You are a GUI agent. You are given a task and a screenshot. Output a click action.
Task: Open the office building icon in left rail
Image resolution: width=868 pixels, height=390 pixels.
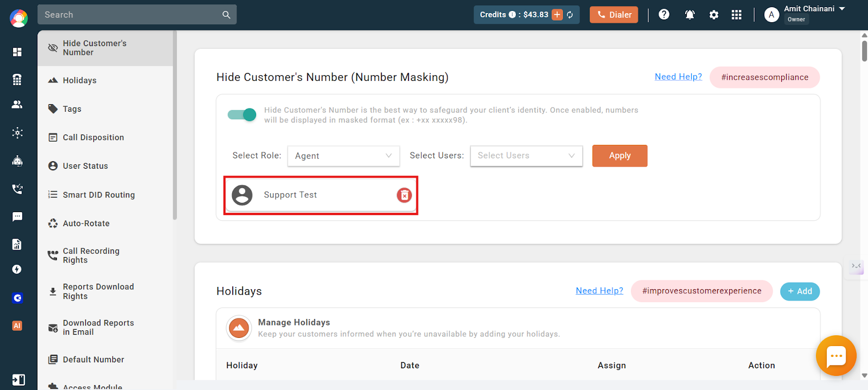tap(17, 80)
